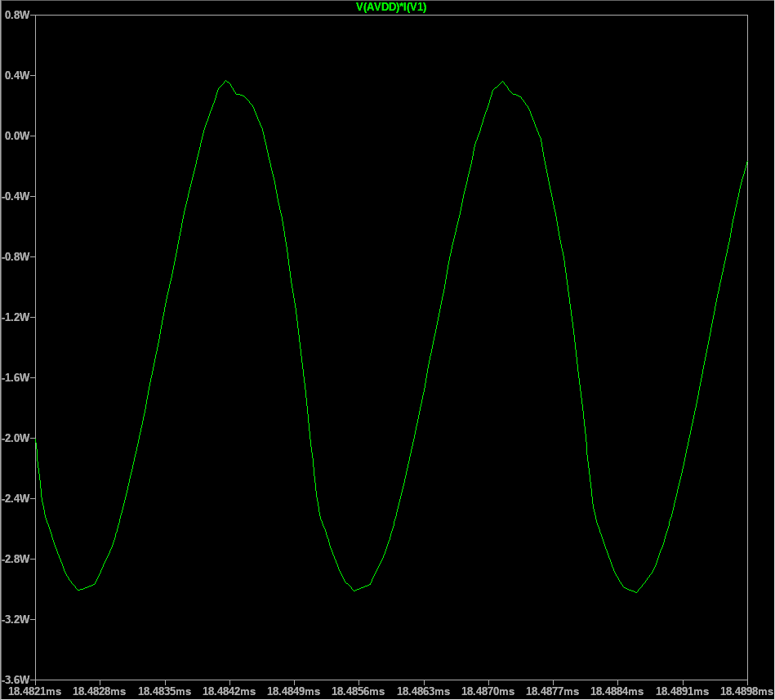The height and width of the screenshot is (700, 775).
Task: Click the -2.4W vertical axis label
Action: pyautogui.click(x=16, y=498)
